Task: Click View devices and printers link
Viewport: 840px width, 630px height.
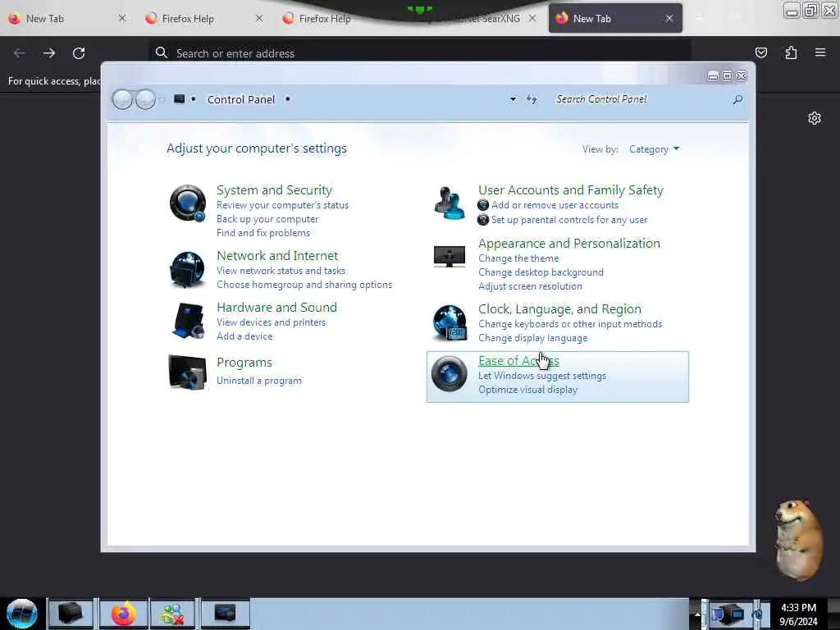Action: tap(271, 322)
